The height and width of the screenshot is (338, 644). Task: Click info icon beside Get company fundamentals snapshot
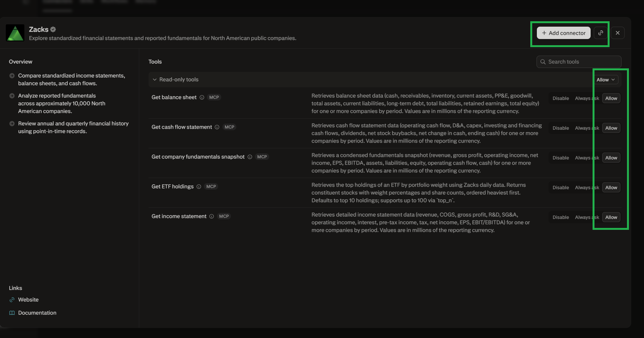[250, 157]
